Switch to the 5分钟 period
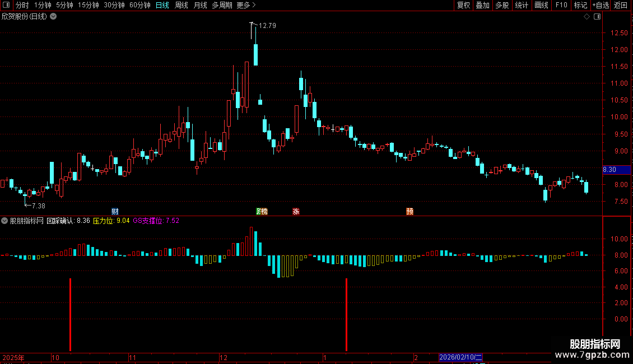633x364 pixels. point(64,5)
